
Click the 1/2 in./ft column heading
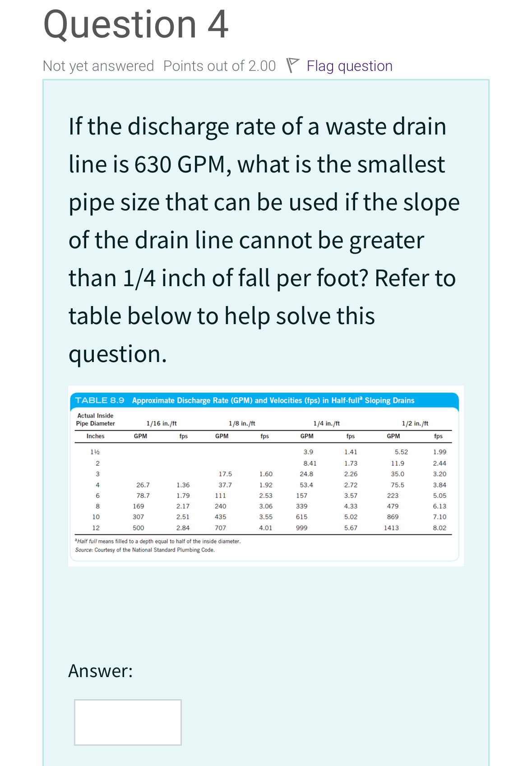pos(415,423)
